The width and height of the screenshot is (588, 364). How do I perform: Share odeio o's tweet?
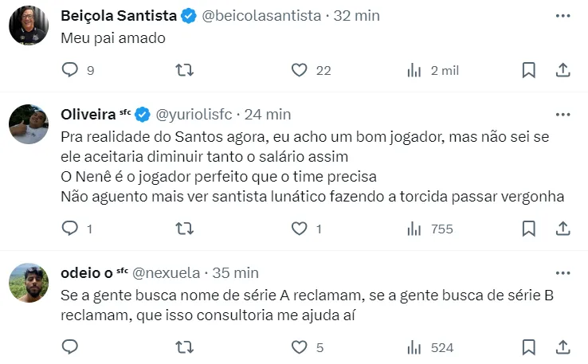click(x=563, y=346)
